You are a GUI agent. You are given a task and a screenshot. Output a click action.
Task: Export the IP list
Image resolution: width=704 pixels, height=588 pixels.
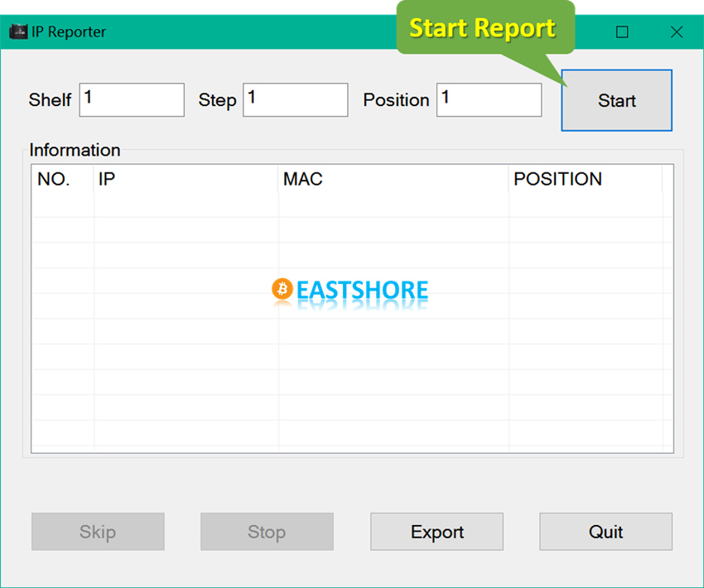tap(436, 532)
